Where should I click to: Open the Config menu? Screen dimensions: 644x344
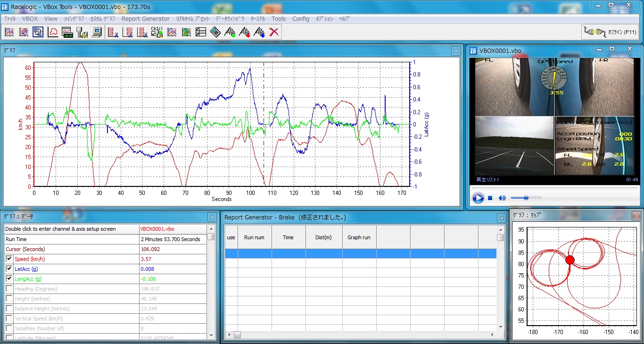tap(300, 19)
